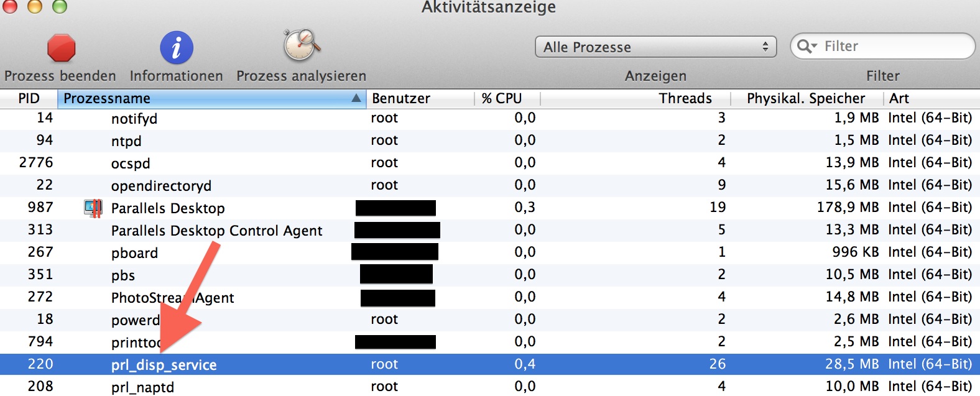Click the 178,9 MB memory value

click(x=848, y=208)
